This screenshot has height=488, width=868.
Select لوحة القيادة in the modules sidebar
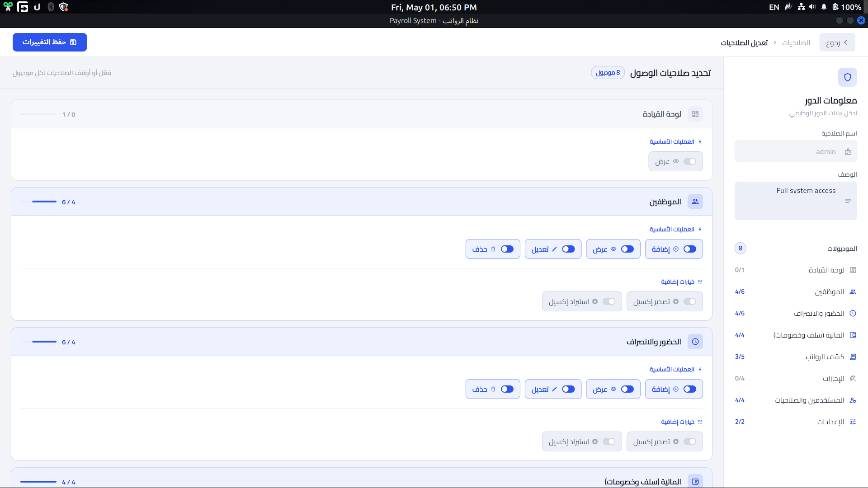tap(796, 270)
